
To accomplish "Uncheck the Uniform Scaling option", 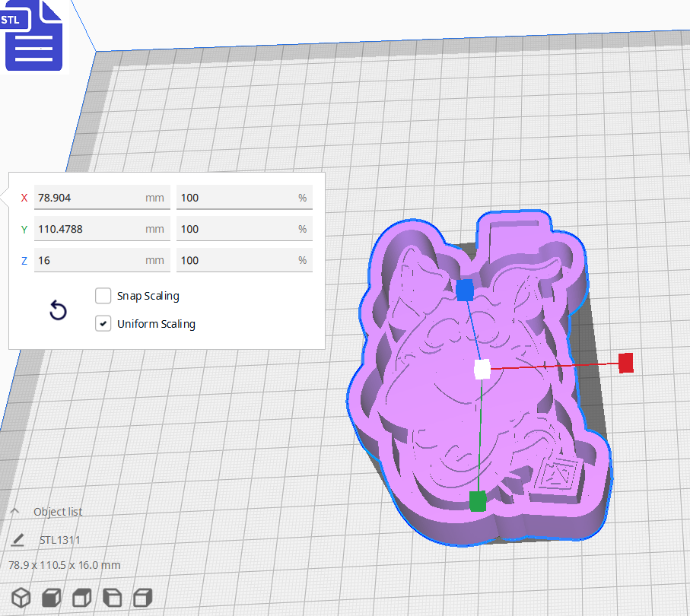I will tap(103, 323).
